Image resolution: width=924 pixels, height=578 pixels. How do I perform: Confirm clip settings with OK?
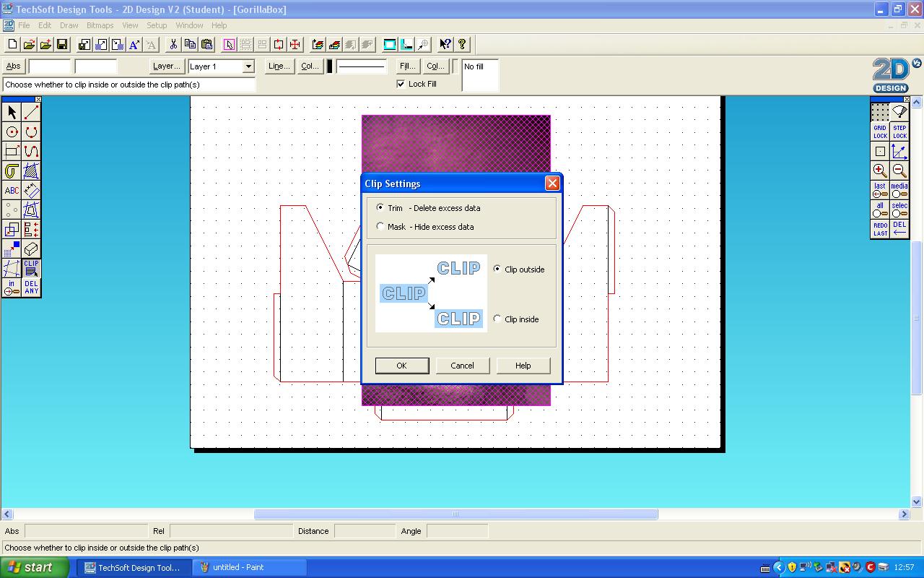pos(402,365)
